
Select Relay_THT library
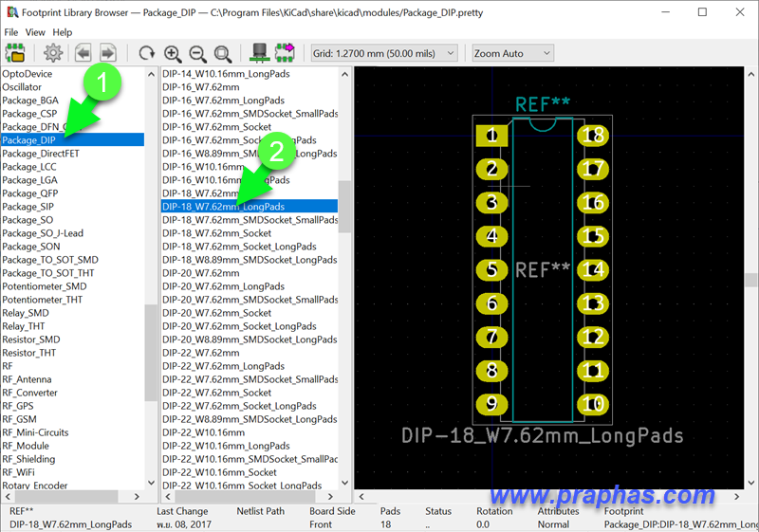23,326
